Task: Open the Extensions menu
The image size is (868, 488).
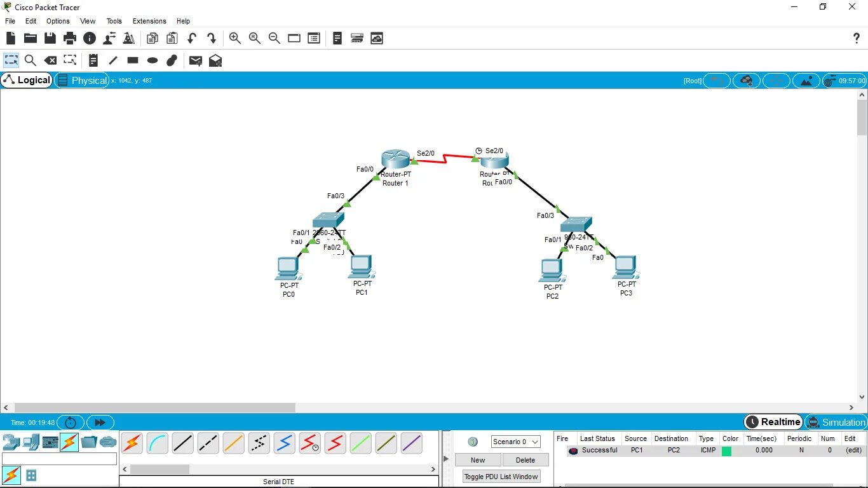Action: pyautogui.click(x=149, y=21)
